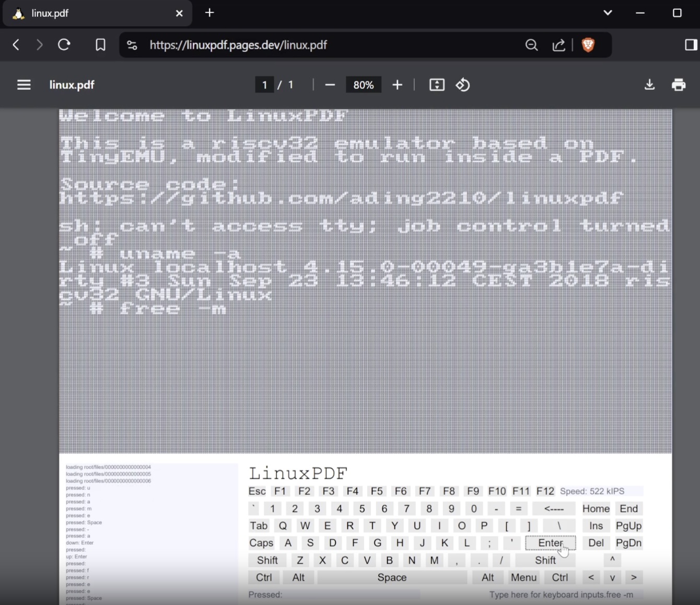
Task: Zoom out using the minus icon
Action: [330, 85]
